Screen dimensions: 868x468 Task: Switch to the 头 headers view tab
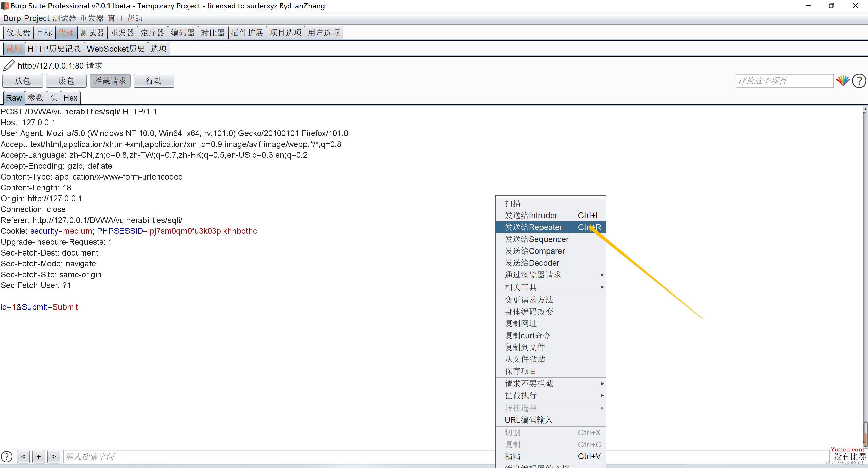(54, 98)
